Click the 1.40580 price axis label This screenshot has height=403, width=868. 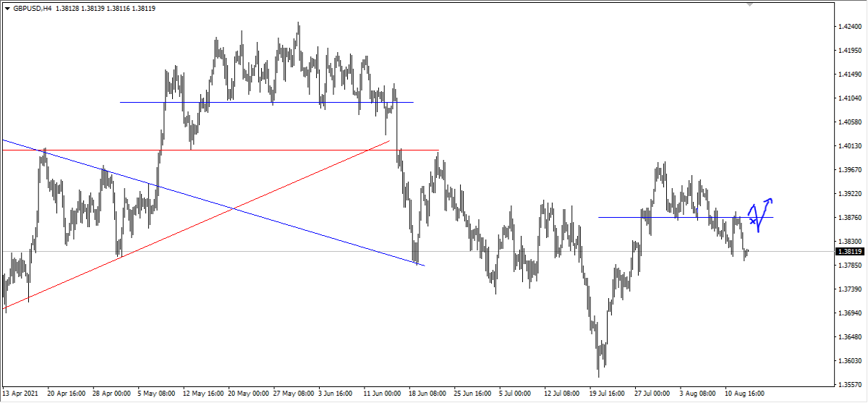(848, 122)
